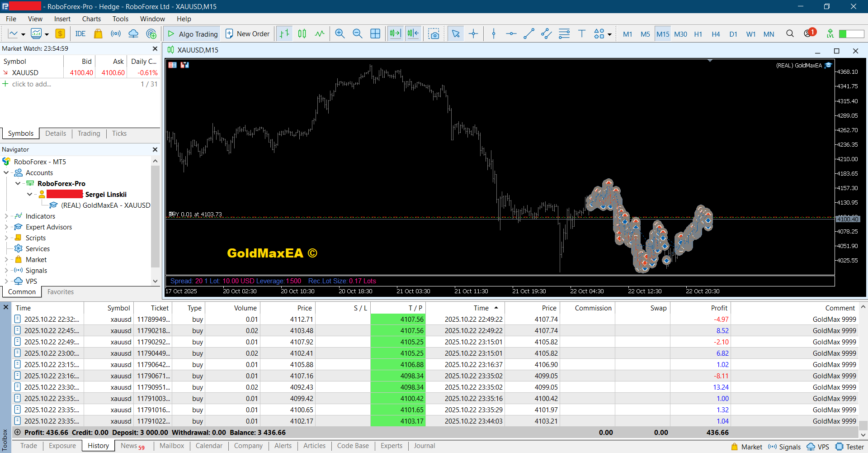
Task: Click 'click to add...' in Market Watch
Action: coord(32,84)
